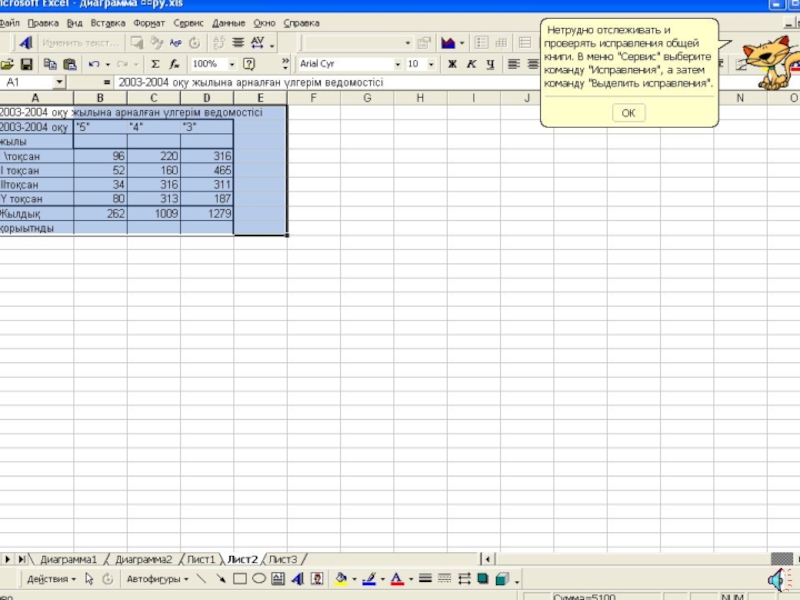Click the Shadow style icon
Screen dimensions: 800x600
tap(483, 579)
